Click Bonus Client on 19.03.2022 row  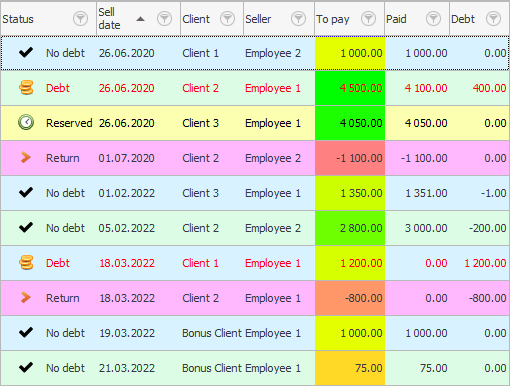click(212, 333)
